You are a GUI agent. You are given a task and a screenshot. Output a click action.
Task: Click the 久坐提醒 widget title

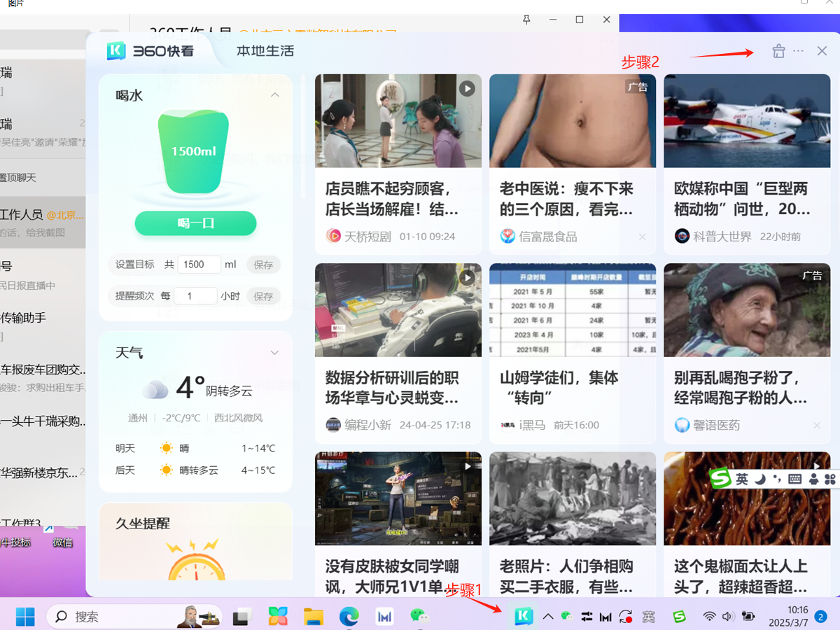[143, 523]
